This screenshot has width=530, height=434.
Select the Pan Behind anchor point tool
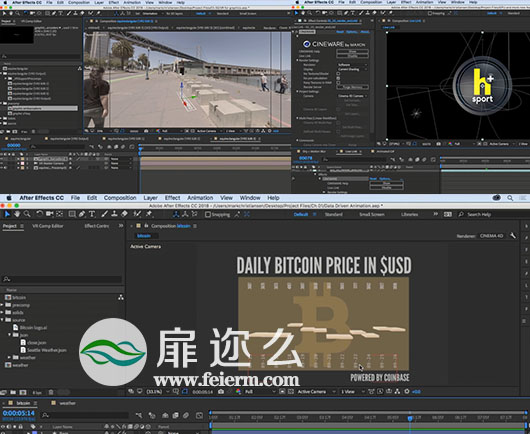pyautogui.click(x=59, y=214)
